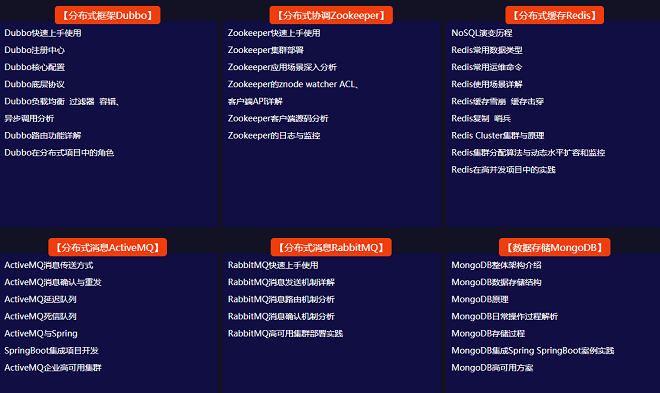Click Redis在高并发项目中的实践 entry
Image resolution: width=660 pixels, height=393 pixels.
tap(503, 170)
